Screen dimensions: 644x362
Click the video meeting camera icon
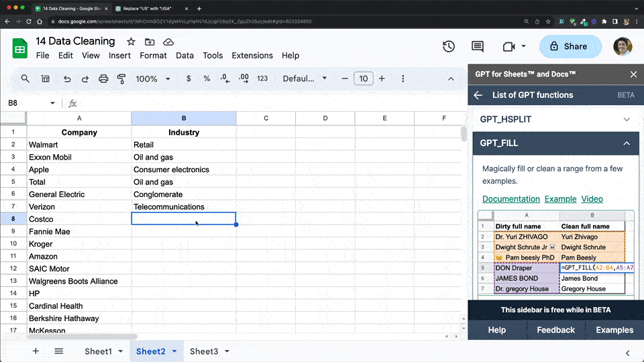tap(509, 46)
